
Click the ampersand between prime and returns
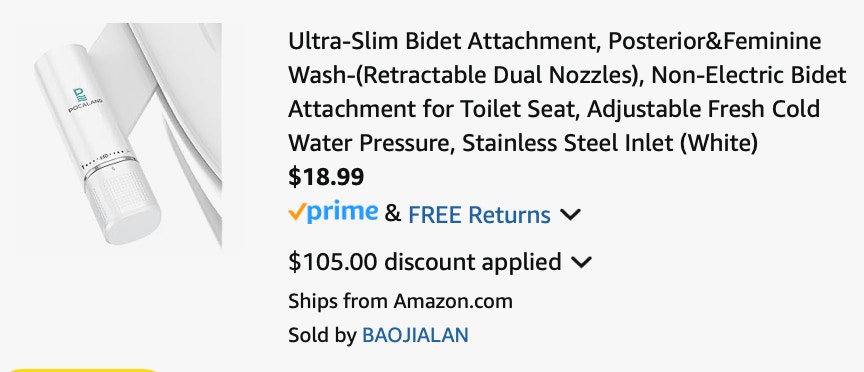click(x=392, y=214)
